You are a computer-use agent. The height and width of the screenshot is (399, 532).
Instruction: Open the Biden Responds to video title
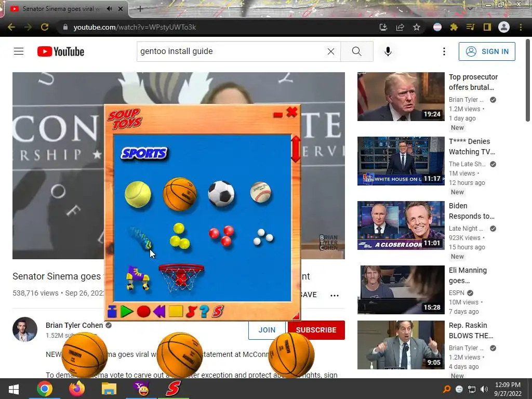tap(472, 211)
